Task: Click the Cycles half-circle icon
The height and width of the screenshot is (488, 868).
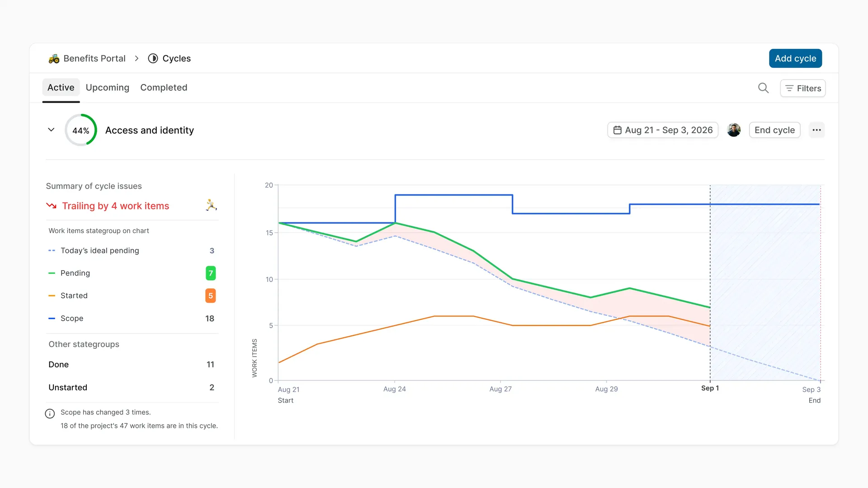Action: pyautogui.click(x=153, y=59)
